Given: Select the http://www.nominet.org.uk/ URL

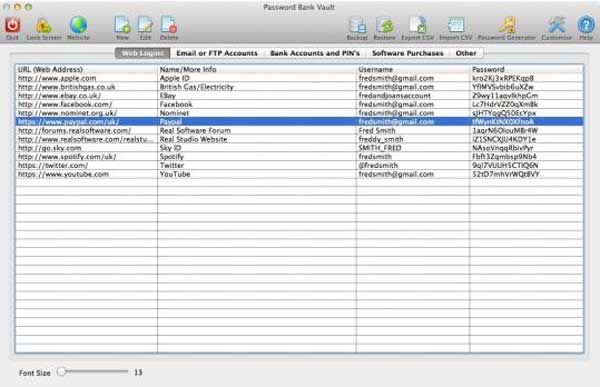Looking at the screenshot, I should click(x=67, y=113).
